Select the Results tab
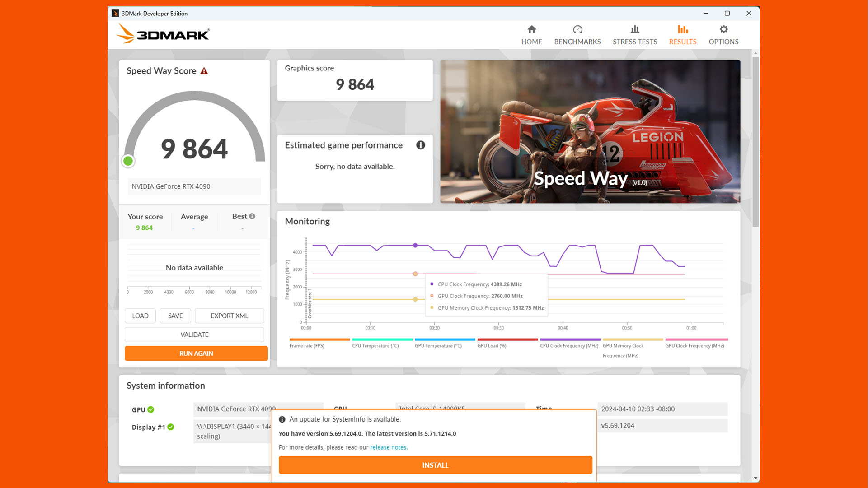This screenshot has width=868, height=488. [x=682, y=35]
